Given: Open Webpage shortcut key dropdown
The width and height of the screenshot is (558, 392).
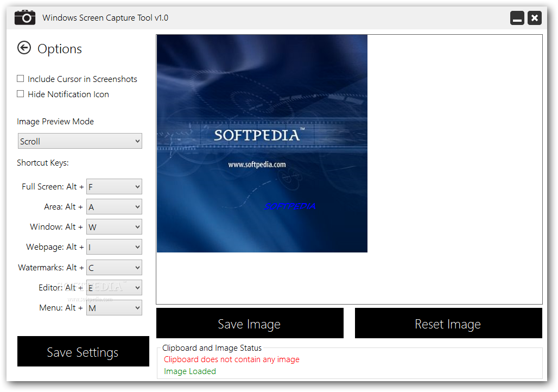Looking at the screenshot, I should point(114,246).
